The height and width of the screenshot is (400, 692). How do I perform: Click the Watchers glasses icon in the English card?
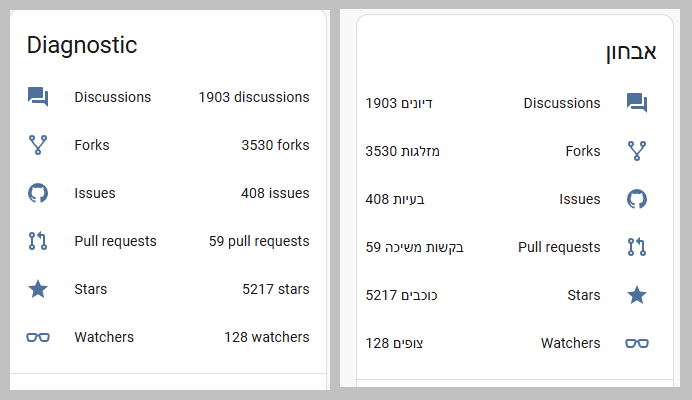(x=38, y=337)
